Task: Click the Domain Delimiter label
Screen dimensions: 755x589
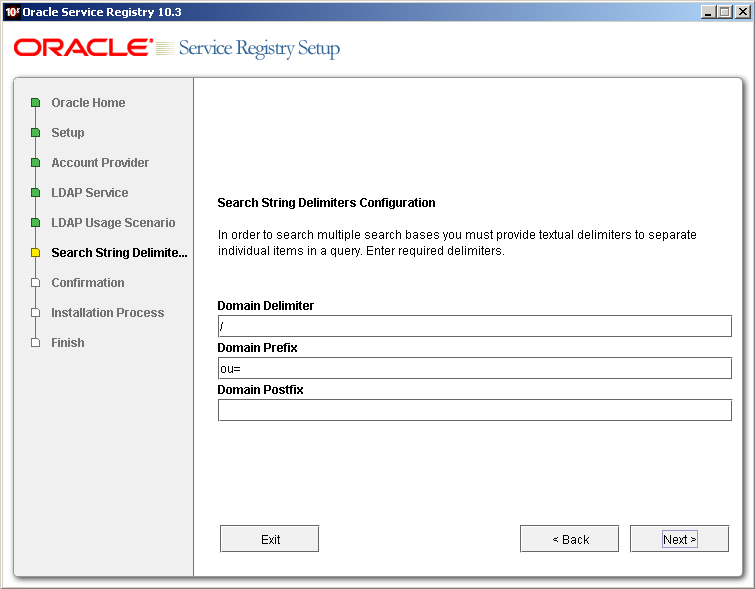Action: 265,306
